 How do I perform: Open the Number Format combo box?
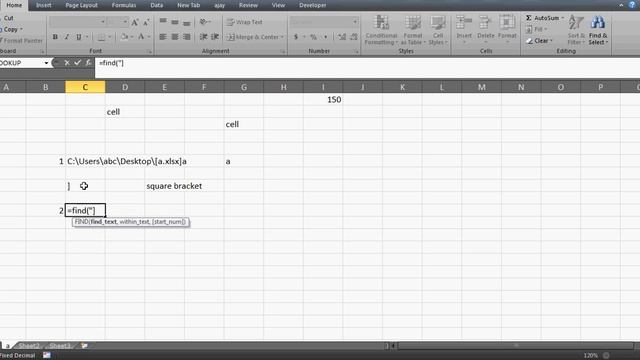(324, 22)
